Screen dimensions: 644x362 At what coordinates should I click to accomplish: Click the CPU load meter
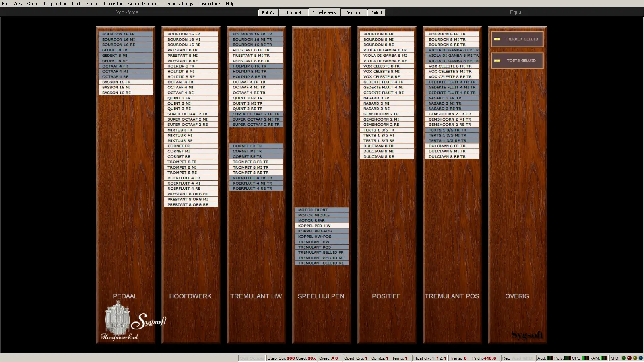click(x=585, y=358)
